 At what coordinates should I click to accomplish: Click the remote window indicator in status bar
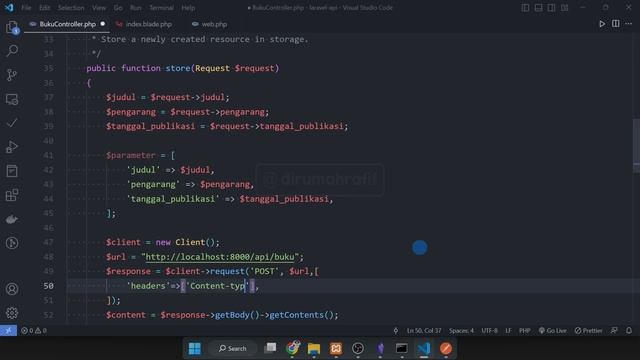[x=8, y=331]
